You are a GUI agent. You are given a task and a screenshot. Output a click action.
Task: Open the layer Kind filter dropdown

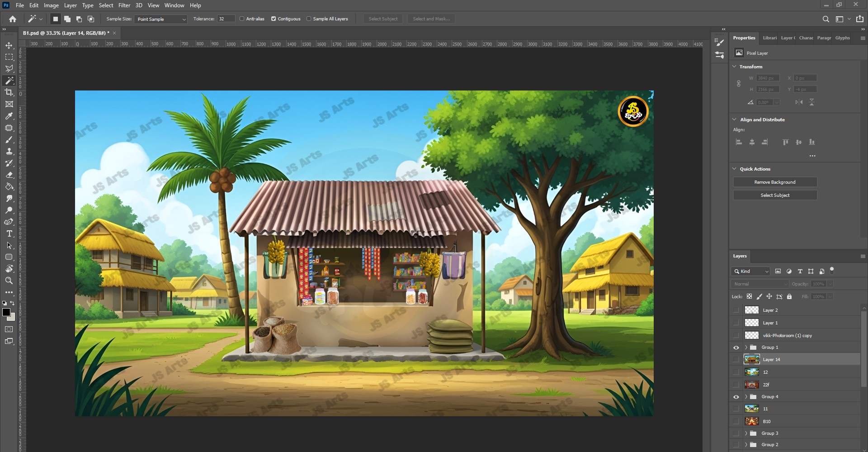[750, 271]
